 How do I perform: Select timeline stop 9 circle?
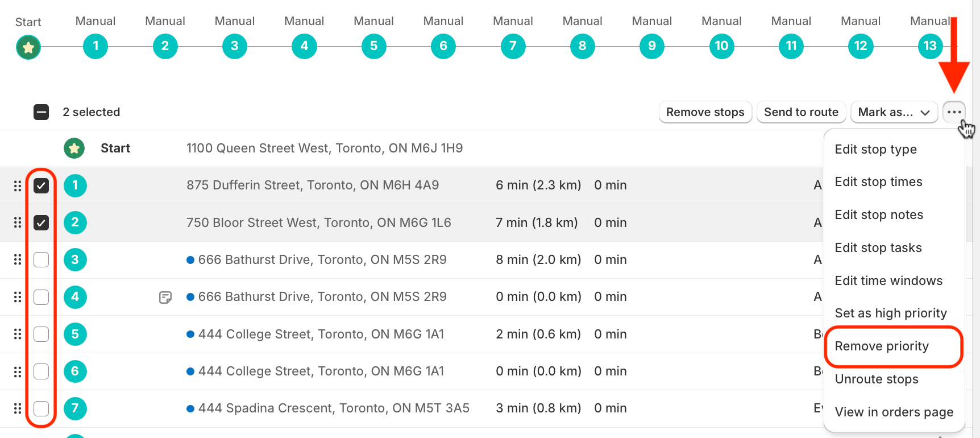tap(652, 46)
